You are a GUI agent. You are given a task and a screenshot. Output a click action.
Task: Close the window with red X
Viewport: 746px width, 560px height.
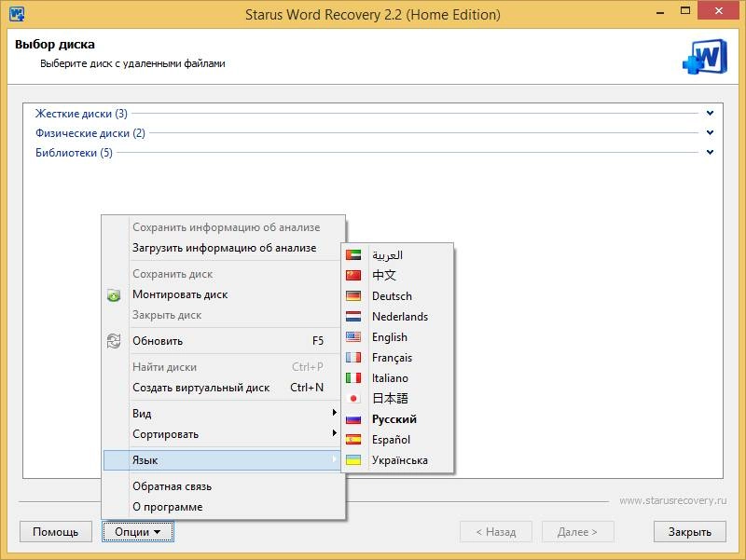tap(718, 10)
